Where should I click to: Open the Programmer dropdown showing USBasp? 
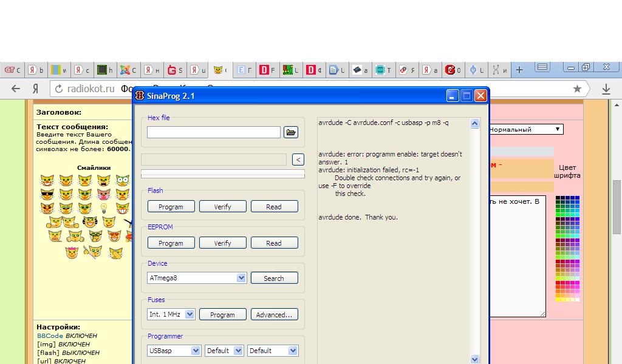point(196,351)
